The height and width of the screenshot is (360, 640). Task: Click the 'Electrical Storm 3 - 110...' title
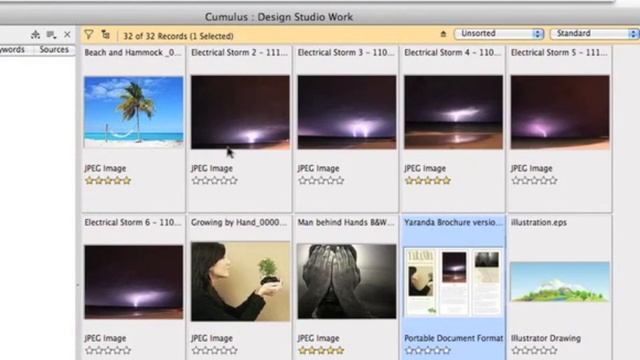point(346,53)
